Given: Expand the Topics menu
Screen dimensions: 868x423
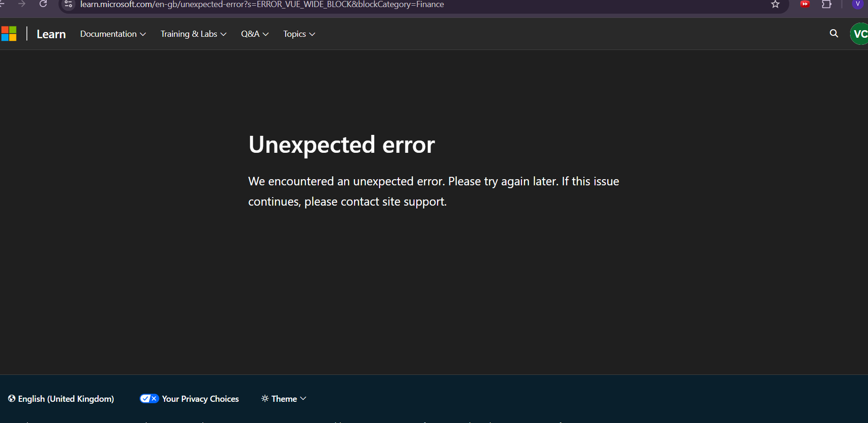Looking at the screenshot, I should click(x=299, y=34).
